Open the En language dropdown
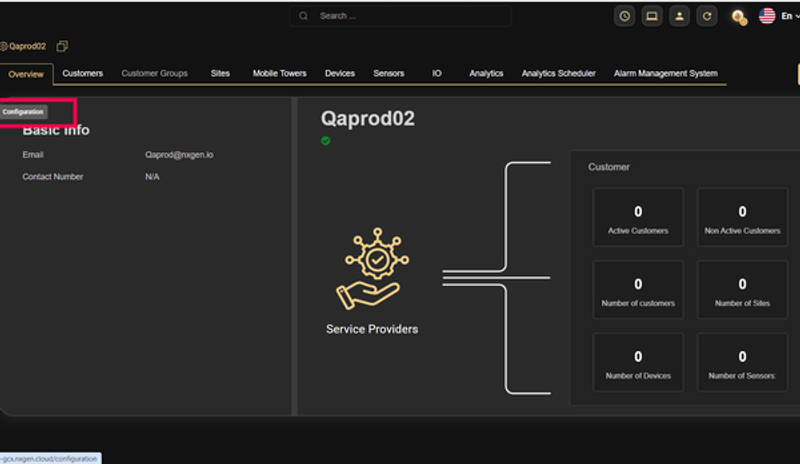This screenshot has height=464, width=800. click(790, 16)
